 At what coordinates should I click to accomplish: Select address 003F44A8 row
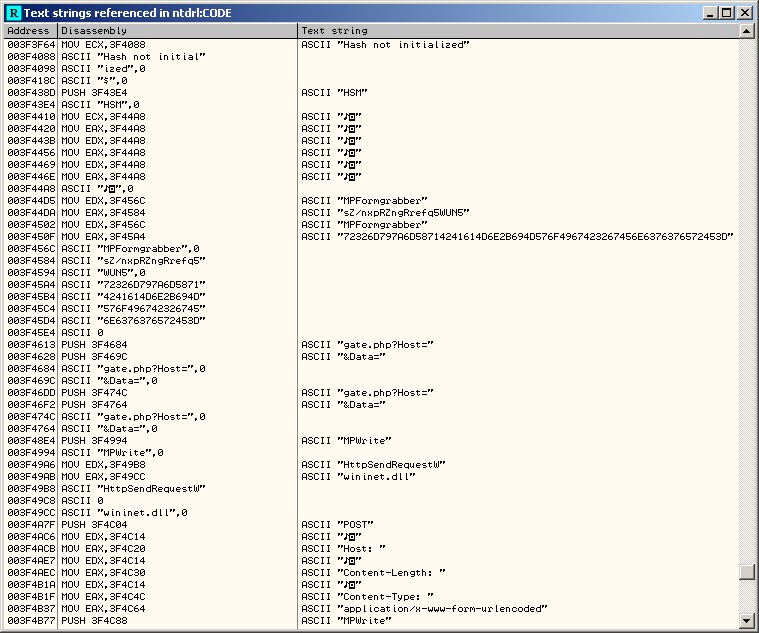(x=372, y=189)
